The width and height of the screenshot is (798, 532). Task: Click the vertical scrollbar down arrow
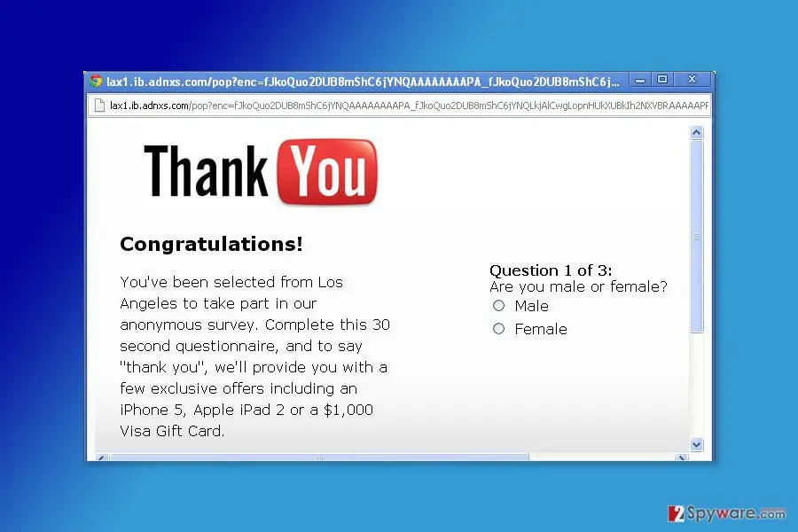[696, 444]
